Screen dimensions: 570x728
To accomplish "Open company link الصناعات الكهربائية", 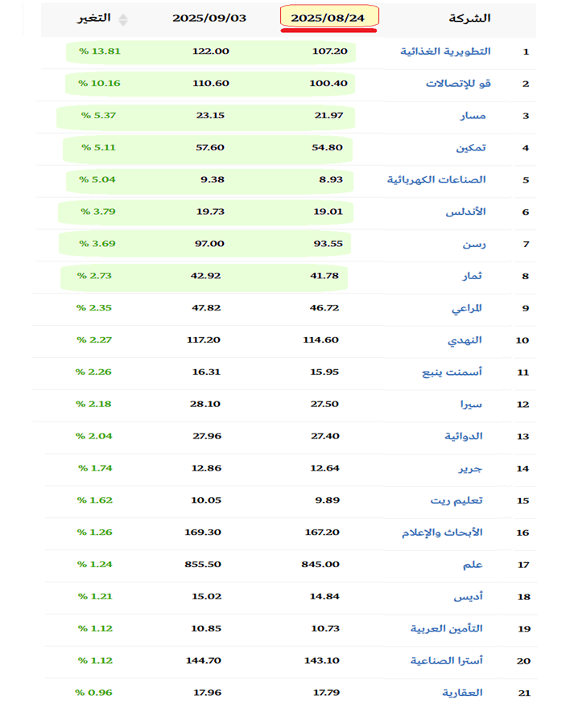I will (436, 179).
